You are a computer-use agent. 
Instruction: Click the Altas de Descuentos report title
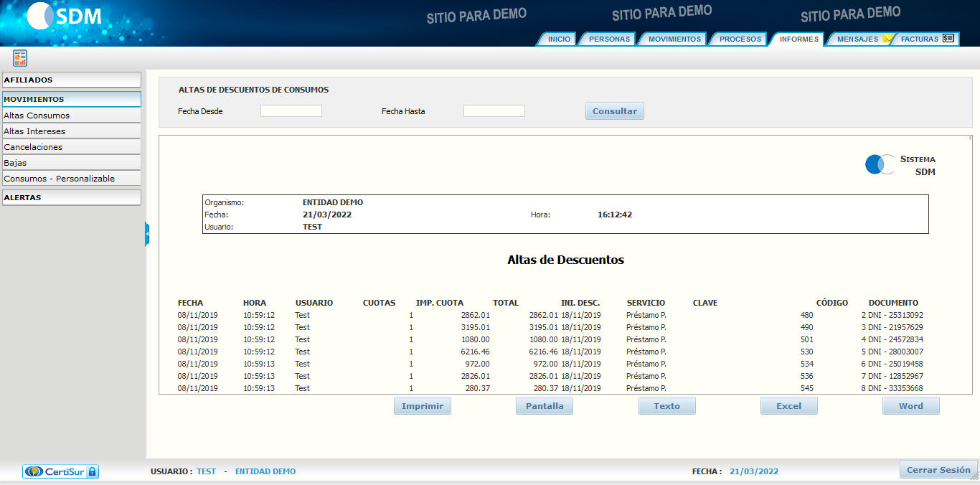[x=565, y=260]
